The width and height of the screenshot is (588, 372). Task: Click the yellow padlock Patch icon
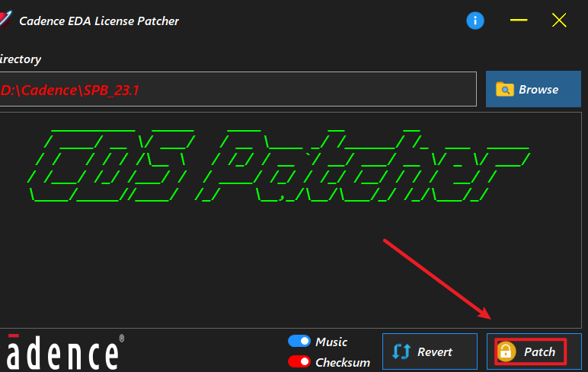tap(506, 351)
